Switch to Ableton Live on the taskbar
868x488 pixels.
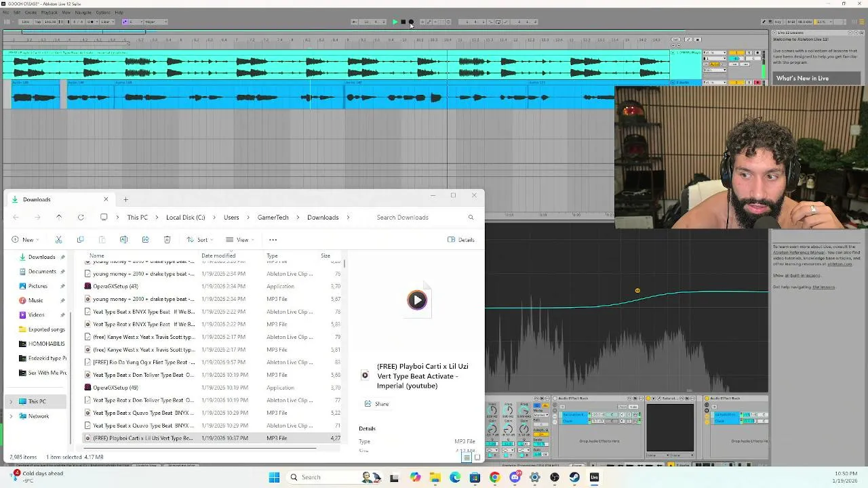click(594, 477)
